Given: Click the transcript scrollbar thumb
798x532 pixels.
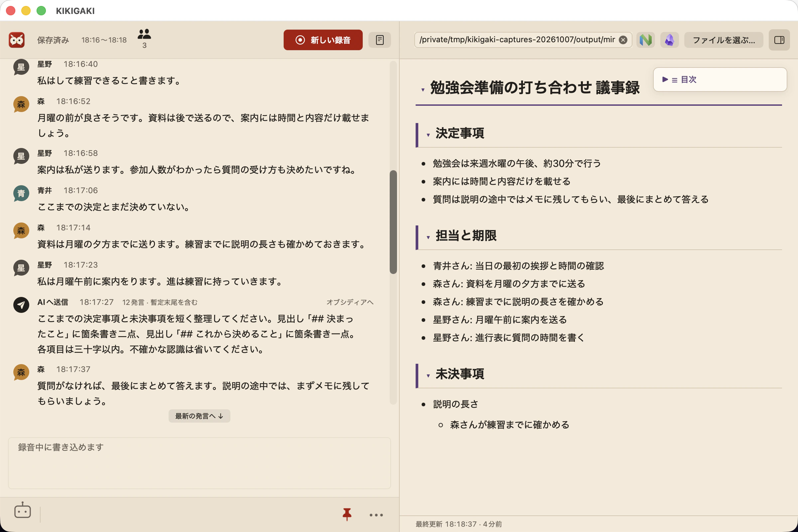Looking at the screenshot, I should (x=393, y=222).
